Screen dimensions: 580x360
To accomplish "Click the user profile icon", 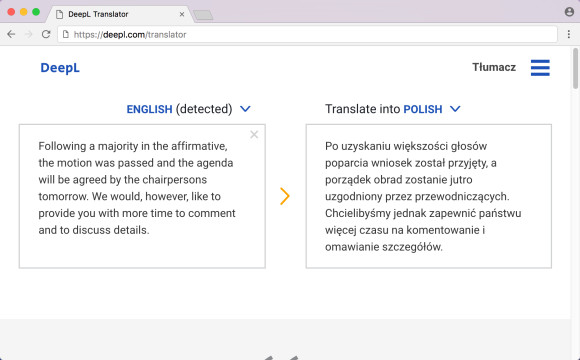I will click(569, 12).
